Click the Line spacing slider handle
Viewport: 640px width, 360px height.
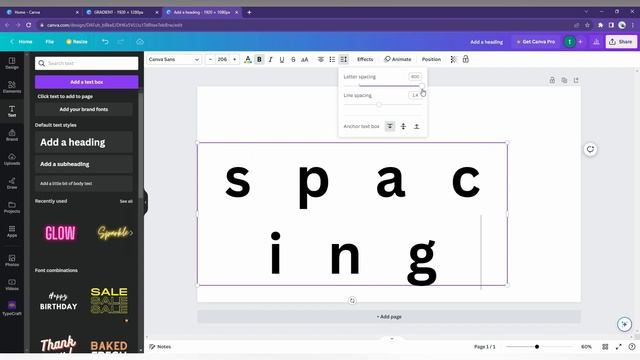coord(379,105)
